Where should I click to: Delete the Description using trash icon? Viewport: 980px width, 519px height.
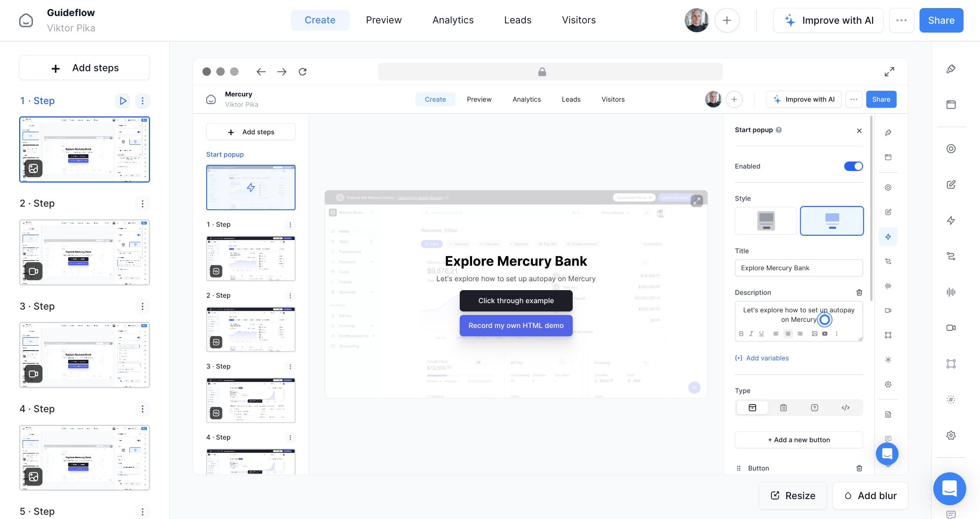coord(859,292)
